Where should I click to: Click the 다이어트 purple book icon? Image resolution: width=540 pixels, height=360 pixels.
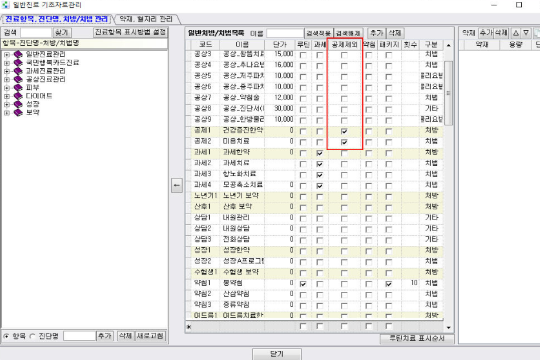tap(18, 96)
